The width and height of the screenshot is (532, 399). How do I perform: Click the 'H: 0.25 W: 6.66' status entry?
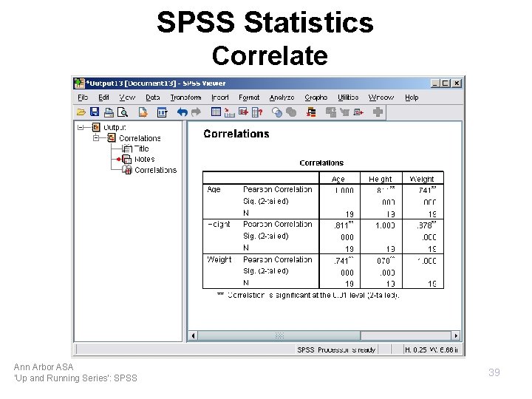tap(432, 349)
